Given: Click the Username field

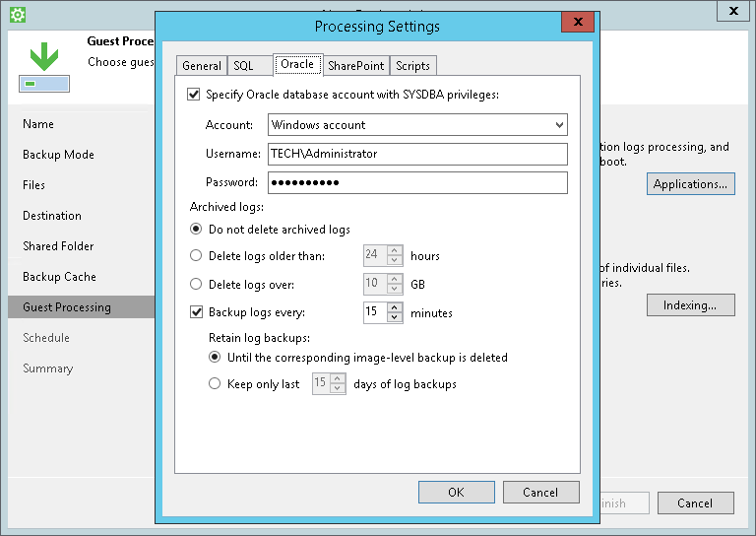Looking at the screenshot, I should coord(417,154).
